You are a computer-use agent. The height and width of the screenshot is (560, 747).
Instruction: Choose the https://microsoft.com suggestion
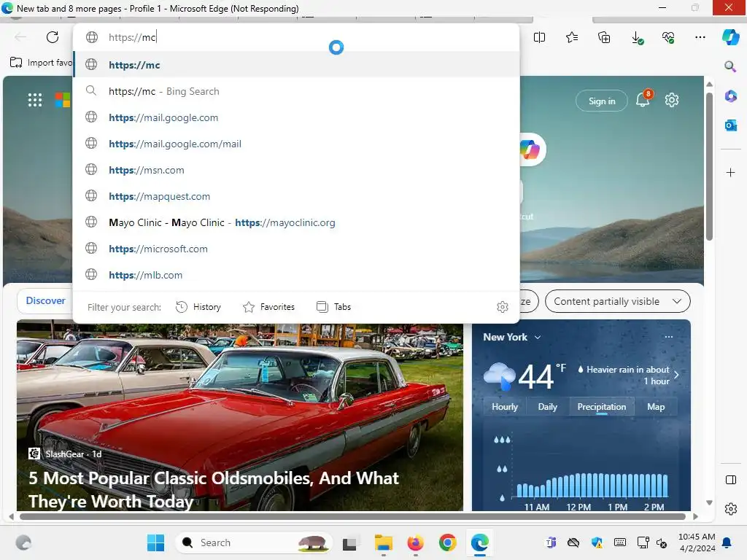pyautogui.click(x=296, y=248)
